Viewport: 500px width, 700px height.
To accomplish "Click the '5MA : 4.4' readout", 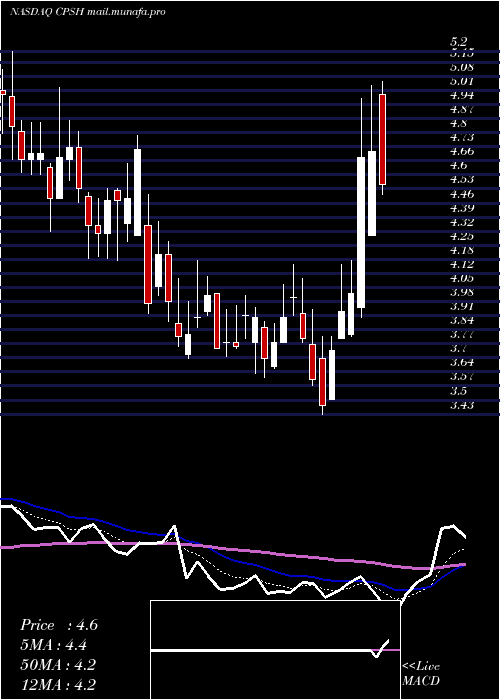I will pos(54,645).
